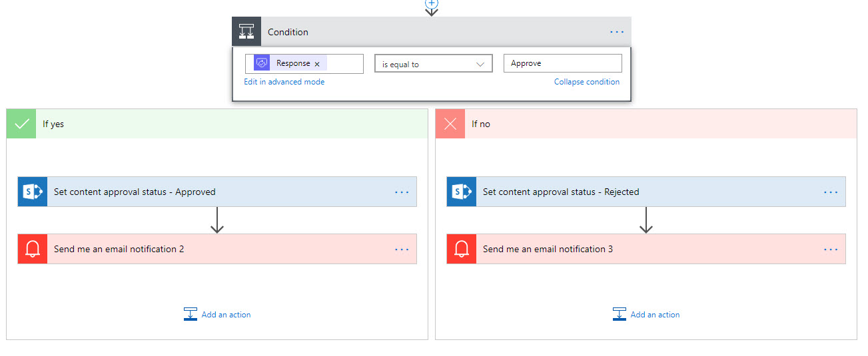Open ellipsis menu for email notification 3
This screenshot has height=356, width=868.
pyautogui.click(x=831, y=249)
